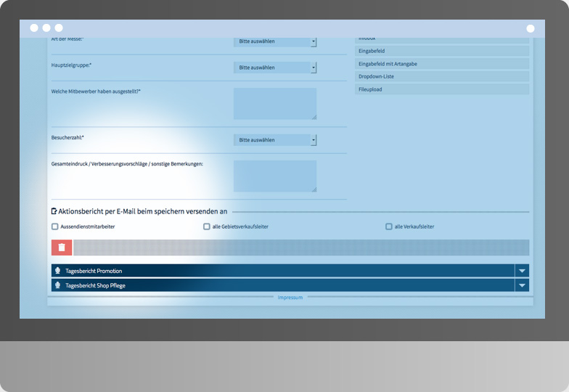Click the Gesamteindruck remarks text area
Screen dimensions: 569x392
coord(274,176)
